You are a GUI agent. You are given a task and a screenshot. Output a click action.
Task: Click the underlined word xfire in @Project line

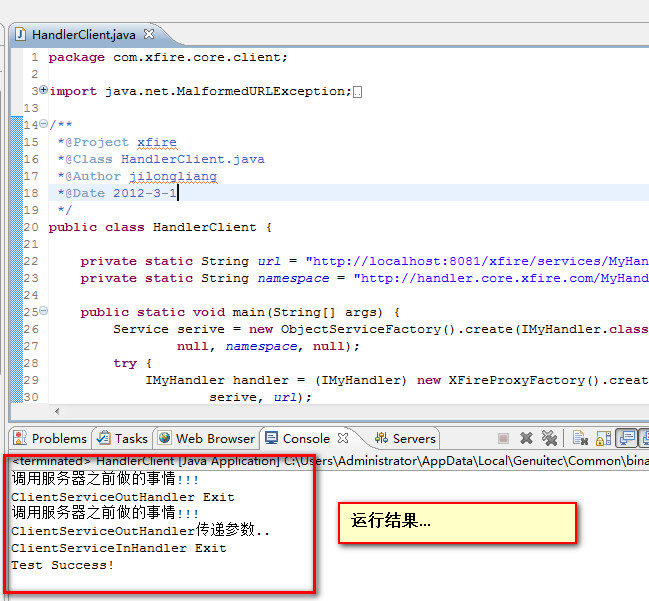pos(157,142)
